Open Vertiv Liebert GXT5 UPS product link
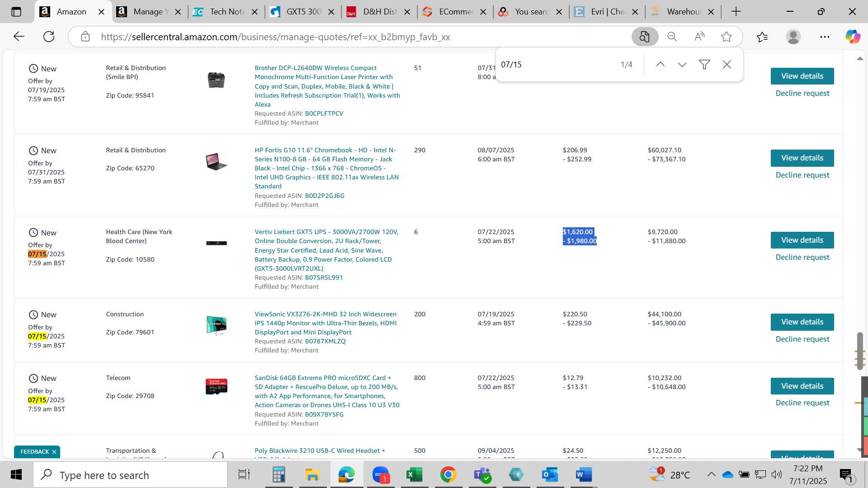 [326, 250]
